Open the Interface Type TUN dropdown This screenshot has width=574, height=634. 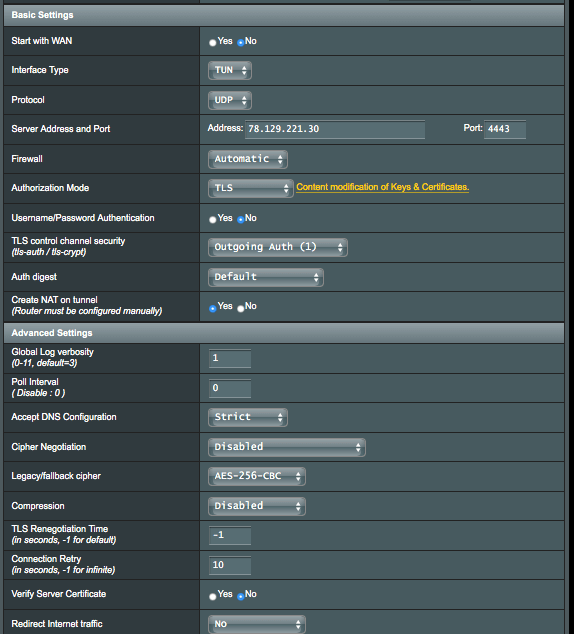(230, 70)
